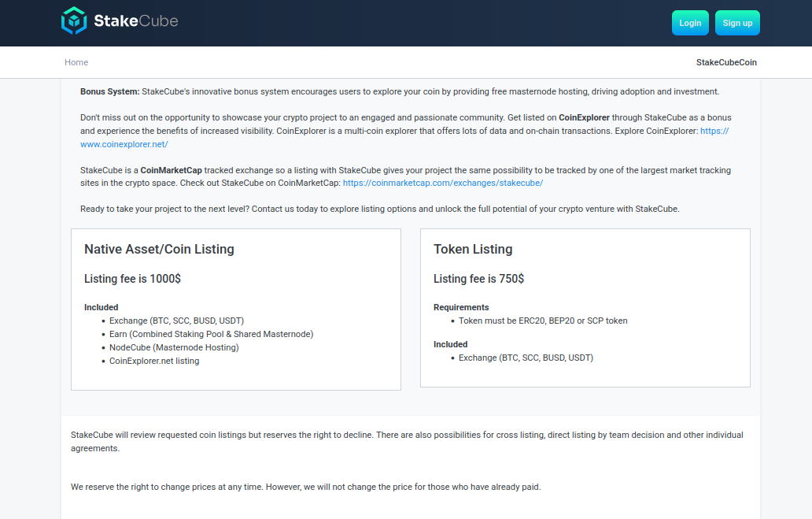Click the Native Asset/Coin Listing heading

(159, 249)
